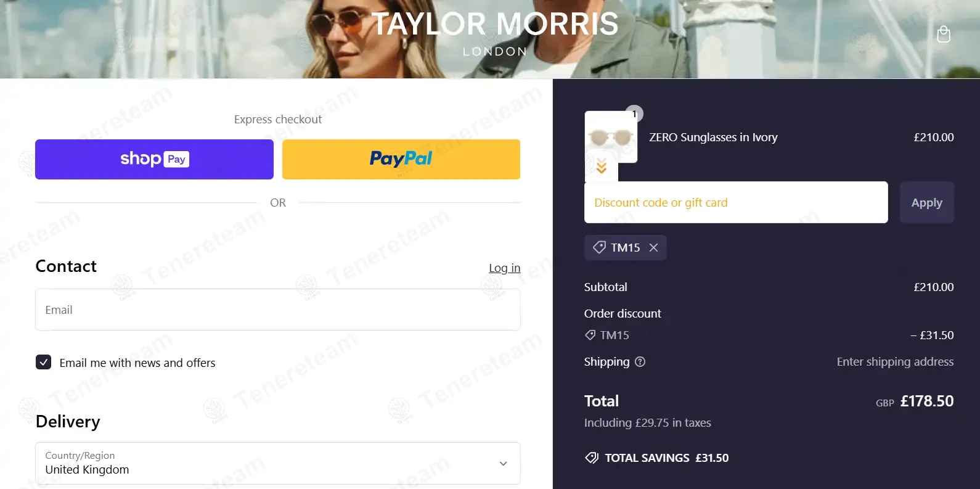Open the ZERO Sunglasses product thumbnail
Viewport: 980px width, 489px height.
(611, 137)
